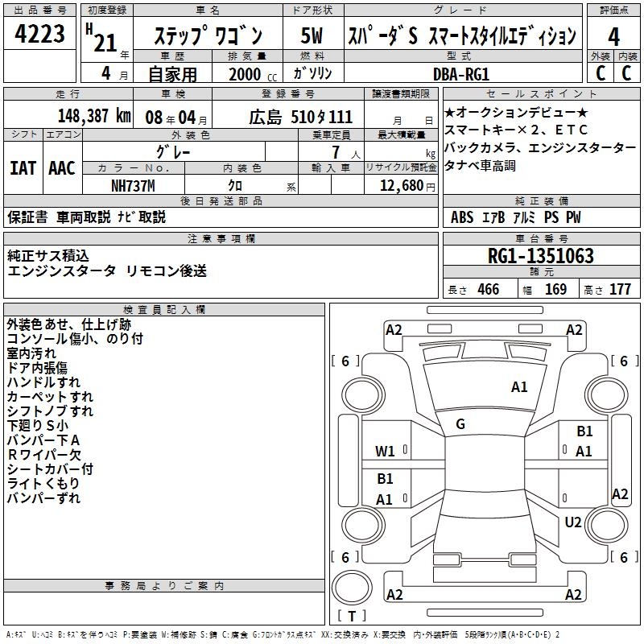
Task: Click inspector note ドア内張傷
Action: coord(37,368)
